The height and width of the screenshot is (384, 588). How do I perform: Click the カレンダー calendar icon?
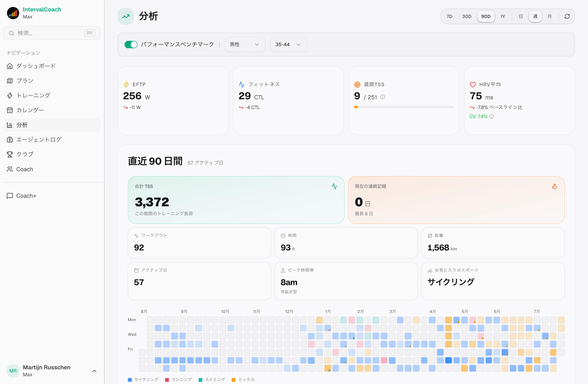point(10,110)
